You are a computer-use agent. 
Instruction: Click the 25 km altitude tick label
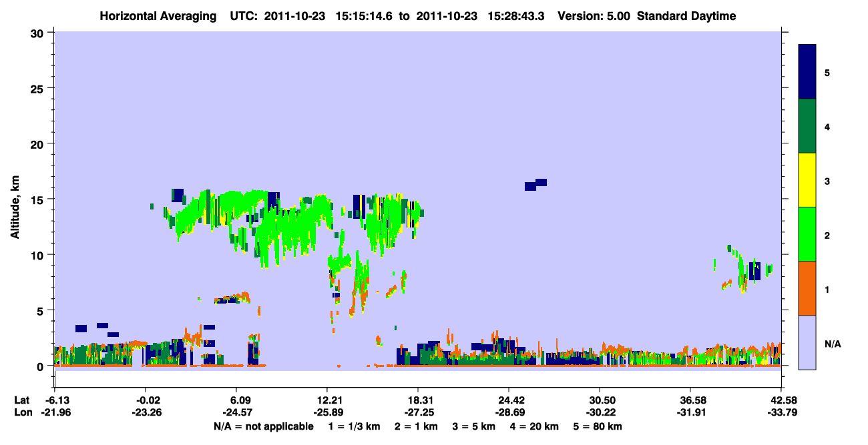pyautogui.click(x=39, y=88)
